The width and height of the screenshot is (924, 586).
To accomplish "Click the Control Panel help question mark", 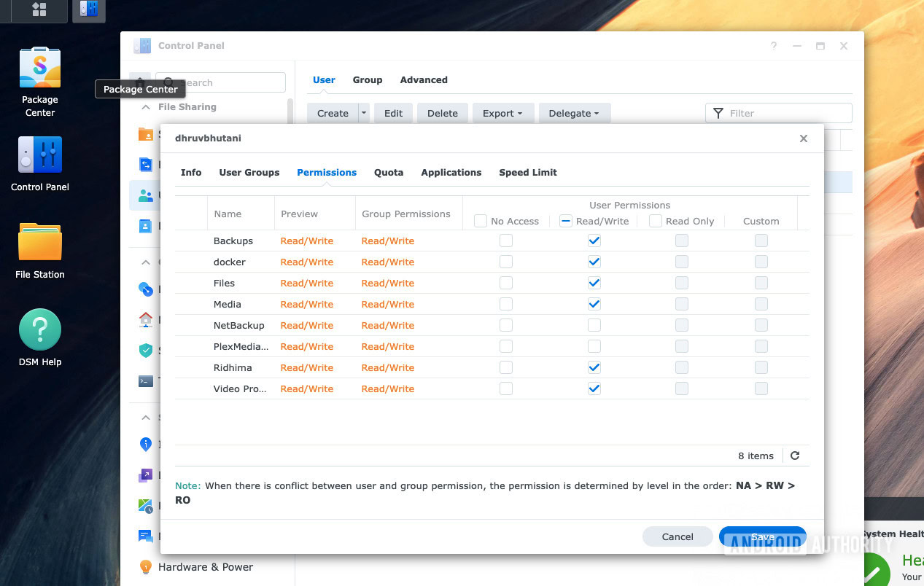I will pos(774,46).
